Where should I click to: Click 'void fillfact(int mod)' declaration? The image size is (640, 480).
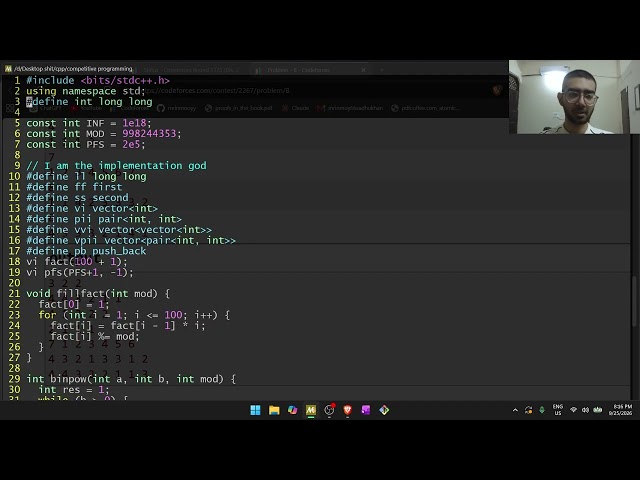98,293
